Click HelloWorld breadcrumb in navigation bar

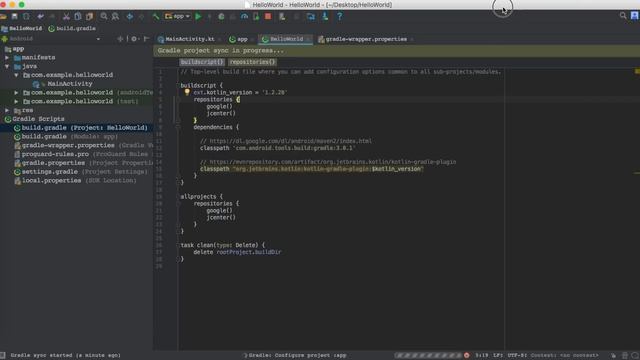tap(22, 29)
